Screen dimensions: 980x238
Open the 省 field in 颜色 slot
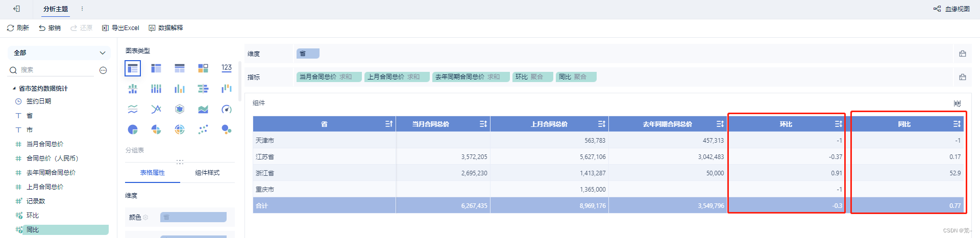pyautogui.click(x=193, y=217)
